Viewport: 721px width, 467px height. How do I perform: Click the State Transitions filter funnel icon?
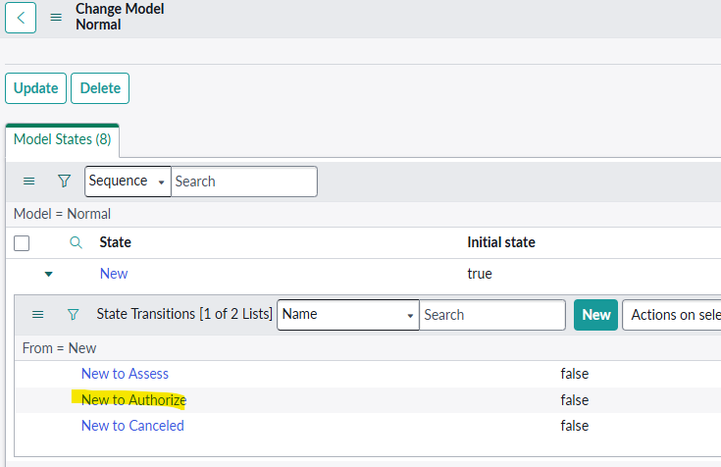coord(73,314)
